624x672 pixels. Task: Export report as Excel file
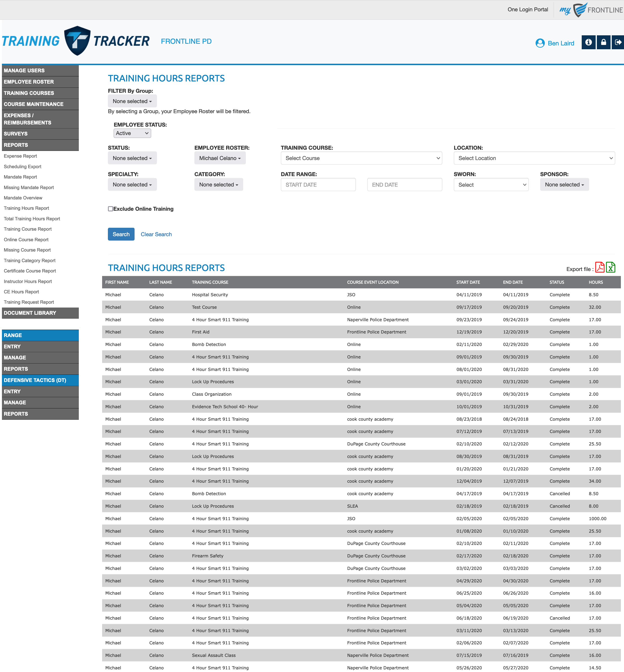click(611, 267)
